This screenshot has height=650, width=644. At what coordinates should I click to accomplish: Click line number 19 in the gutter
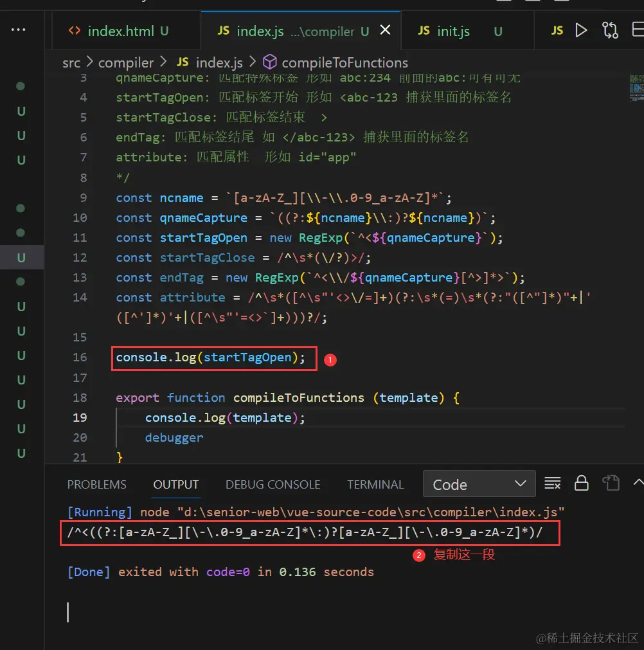(80, 417)
